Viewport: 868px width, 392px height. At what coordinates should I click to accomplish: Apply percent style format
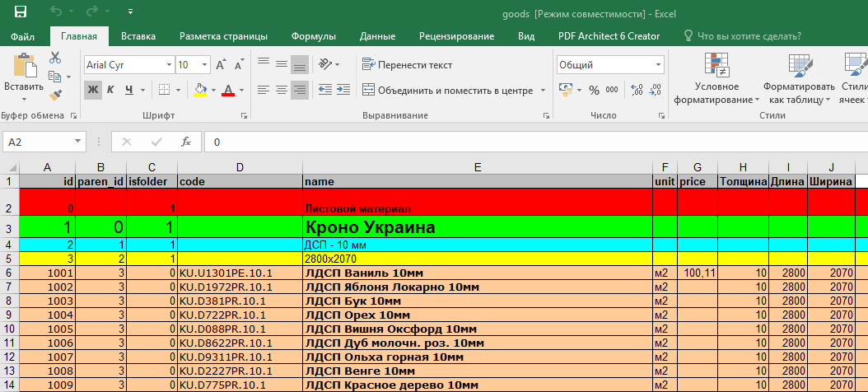pyautogui.click(x=594, y=90)
